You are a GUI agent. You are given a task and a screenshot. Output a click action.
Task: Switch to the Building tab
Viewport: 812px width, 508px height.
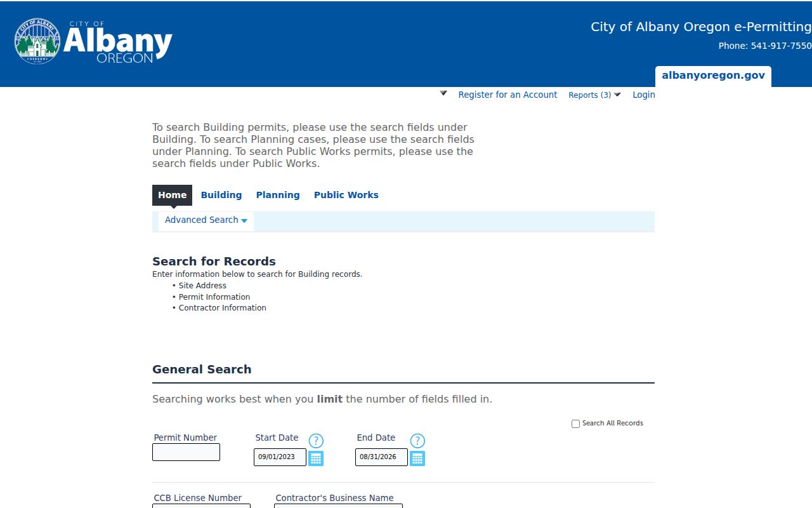(221, 195)
